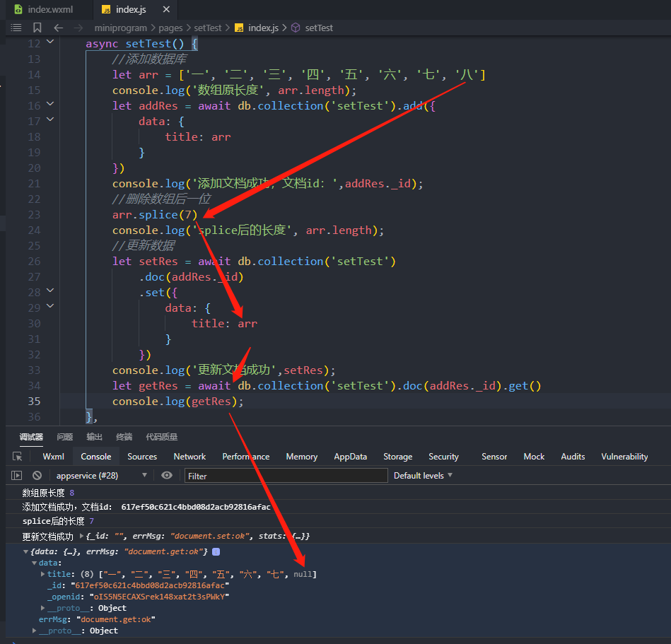The height and width of the screenshot is (644, 671).
Task: Expand the __proto__ under data
Action: [43, 608]
